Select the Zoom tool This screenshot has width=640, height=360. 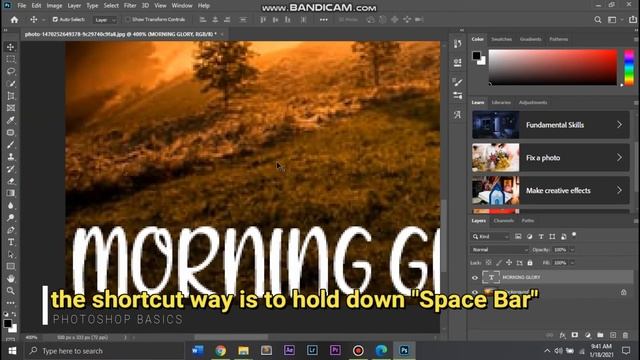coord(11,291)
